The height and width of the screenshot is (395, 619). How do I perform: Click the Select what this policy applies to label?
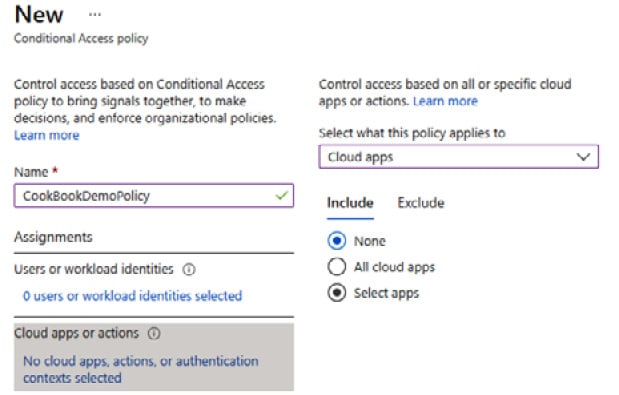(x=412, y=133)
